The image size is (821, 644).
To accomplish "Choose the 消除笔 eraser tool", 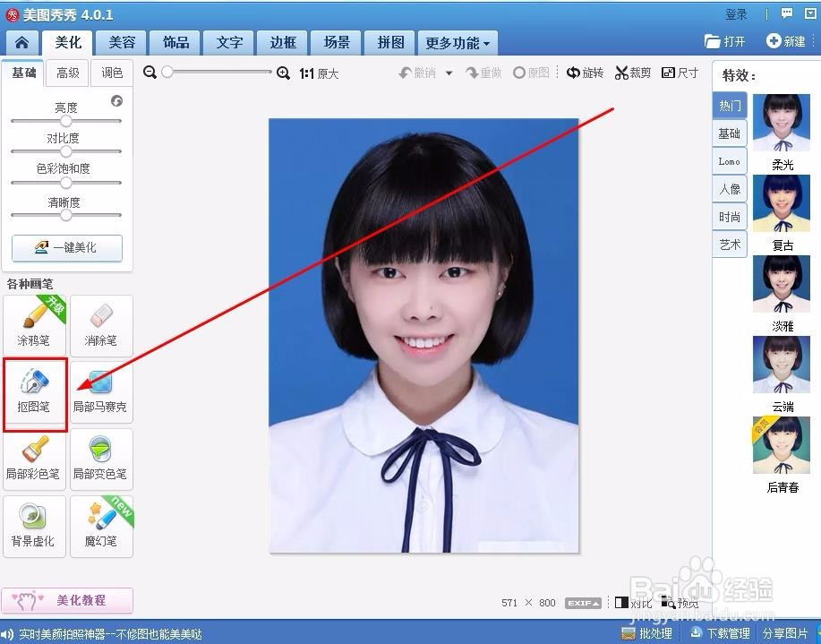I will (101, 324).
